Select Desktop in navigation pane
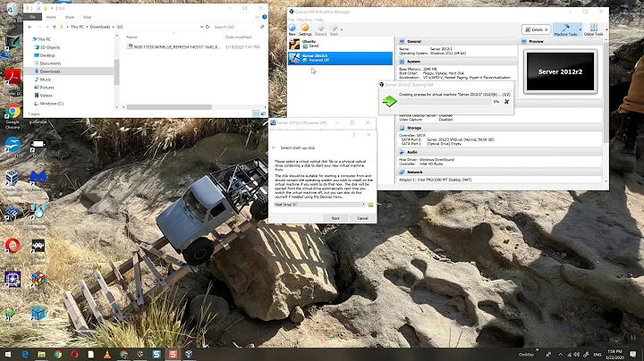Image resolution: width=644 pixels, height=361 pixels. (x=47, y=55)
